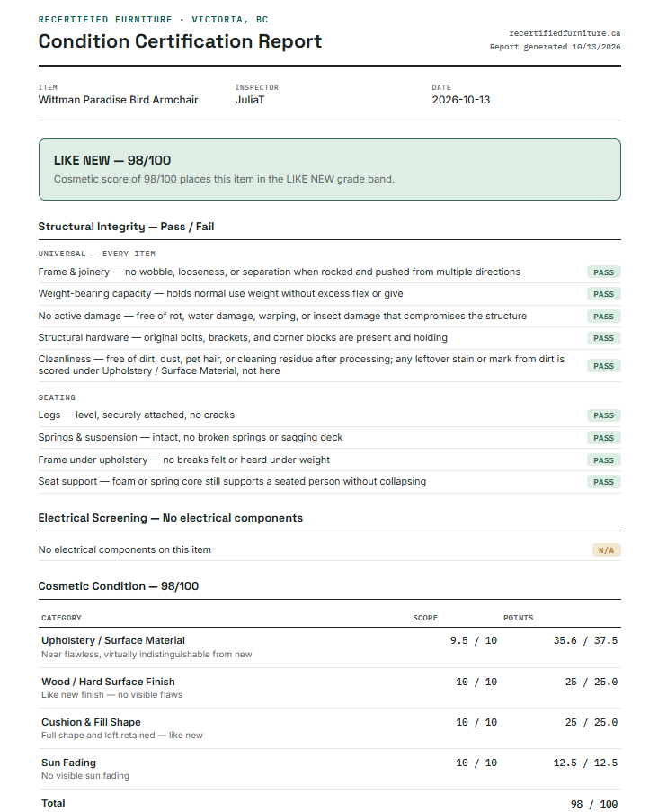Click the PASS badge for Springs & suspension

click(x=603, y=438)
